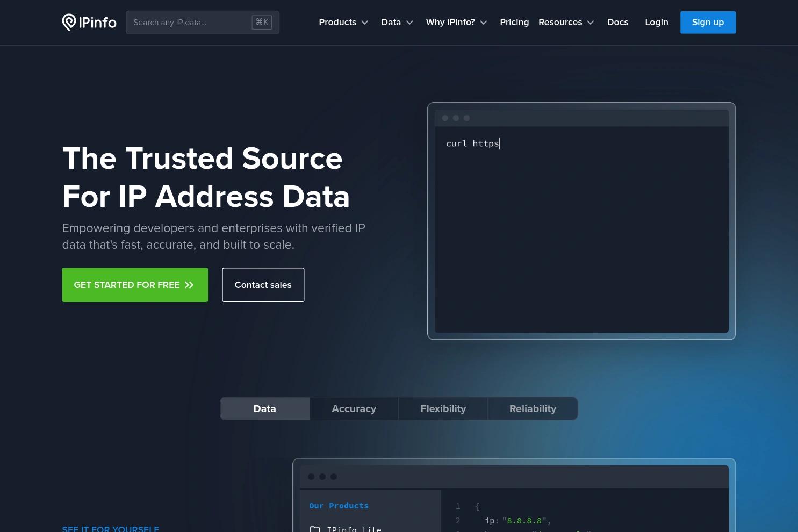Switch to the Reliability tab
This screenshot has height=532, width=798.
click(x=533, y=408)
